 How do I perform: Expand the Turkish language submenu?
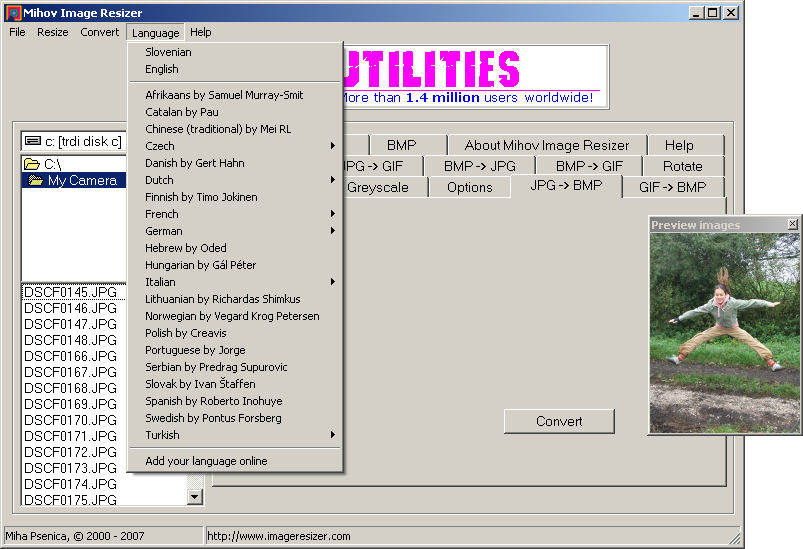click(x=236, y=435)
